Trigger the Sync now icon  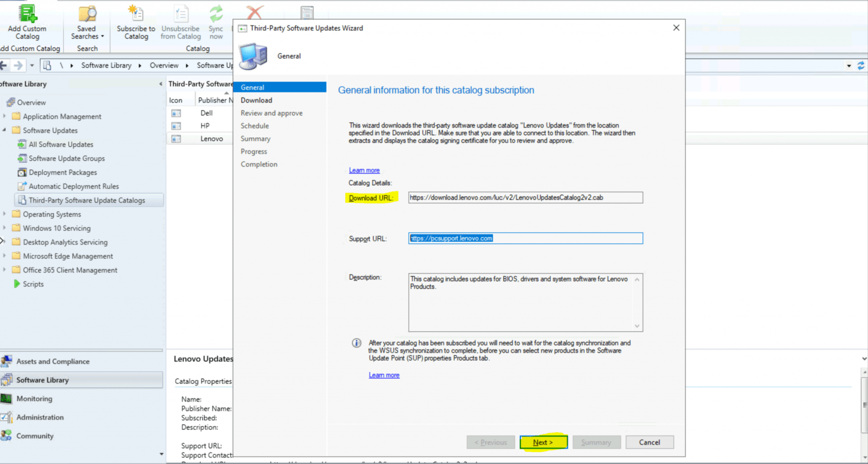click(216, 13)
